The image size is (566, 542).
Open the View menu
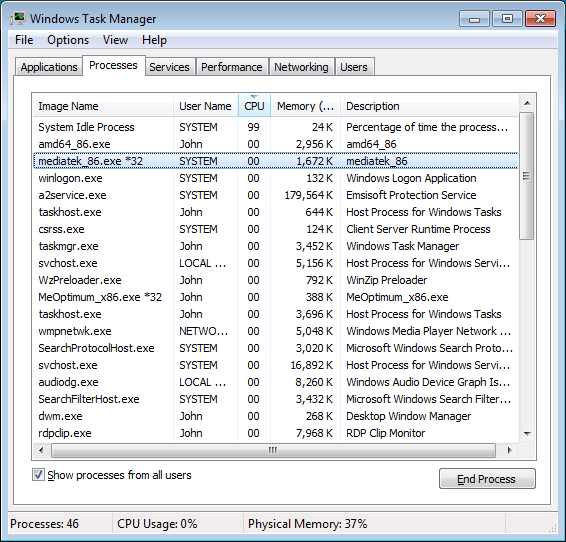(115, 40)
